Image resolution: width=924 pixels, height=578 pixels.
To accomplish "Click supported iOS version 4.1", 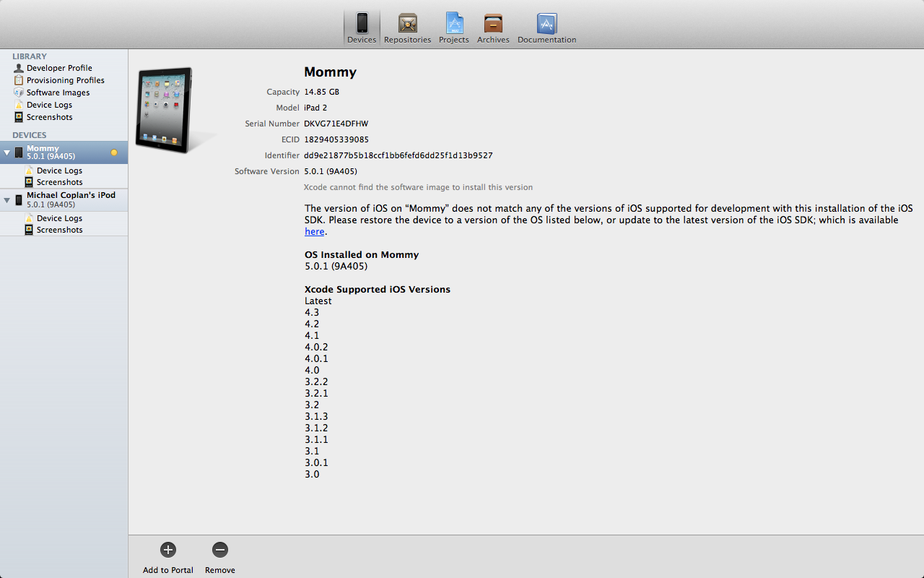I will [312, 336].
